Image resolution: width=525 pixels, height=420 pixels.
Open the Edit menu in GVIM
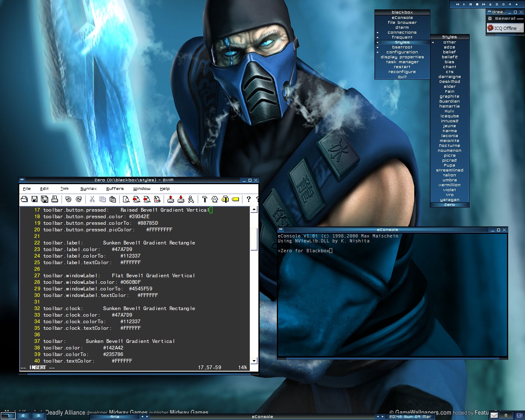coord(44,189)
